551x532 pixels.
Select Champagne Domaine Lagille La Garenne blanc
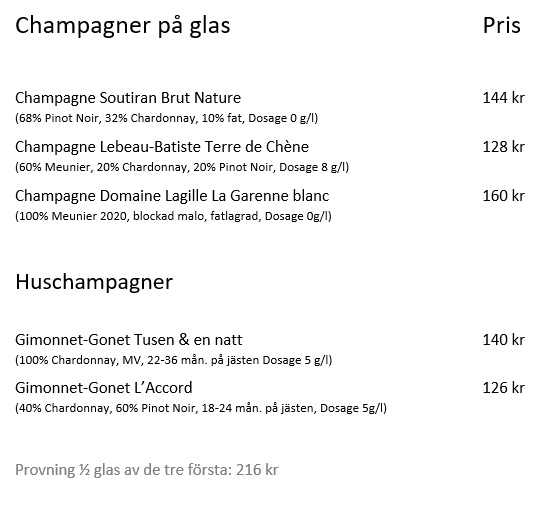tap(172, 196)
